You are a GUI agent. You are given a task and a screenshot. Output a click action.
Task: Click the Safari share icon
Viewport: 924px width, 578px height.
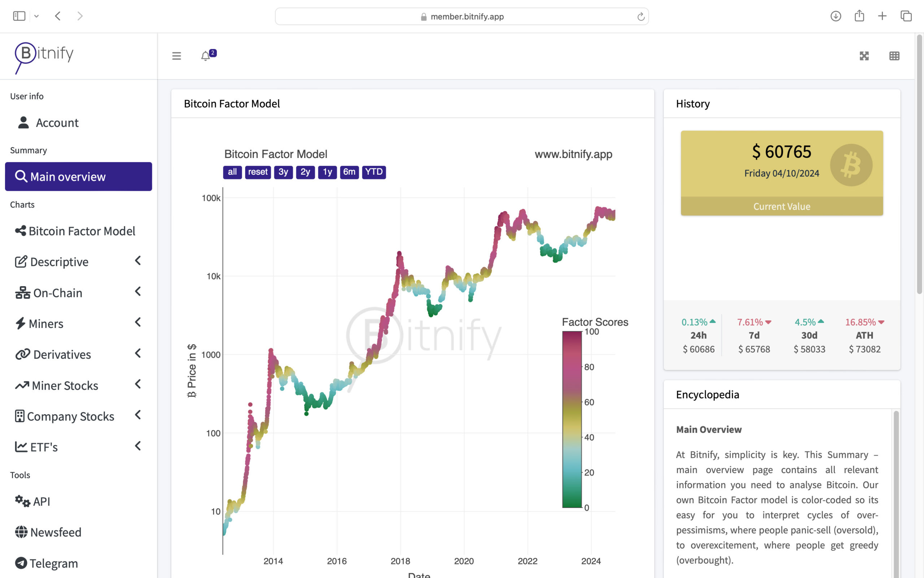pos(859,16)
